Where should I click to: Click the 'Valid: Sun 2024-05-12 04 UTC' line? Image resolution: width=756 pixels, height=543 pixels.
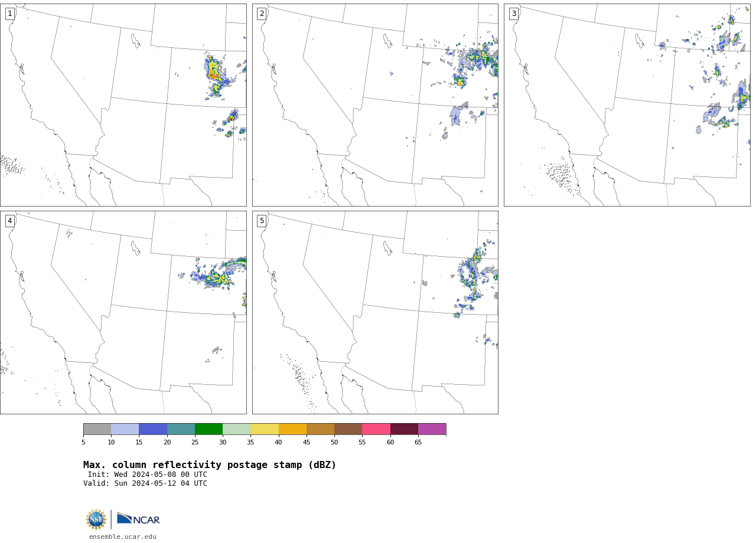[145, 483]
